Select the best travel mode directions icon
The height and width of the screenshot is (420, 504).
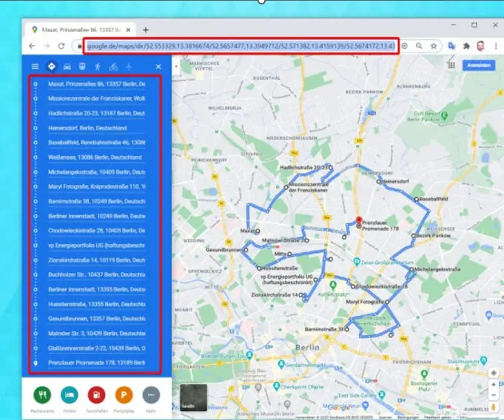click(x=51, y=67)
